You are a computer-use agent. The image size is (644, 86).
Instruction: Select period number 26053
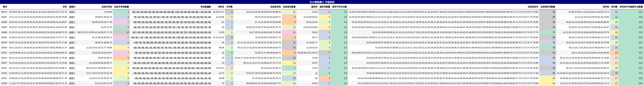[4, 27]
